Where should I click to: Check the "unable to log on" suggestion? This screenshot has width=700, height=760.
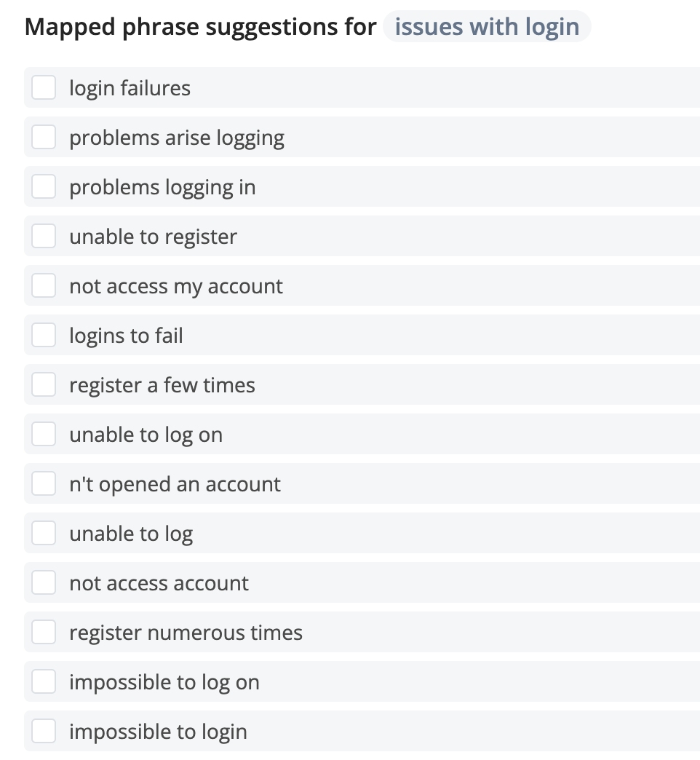point(44,434)
